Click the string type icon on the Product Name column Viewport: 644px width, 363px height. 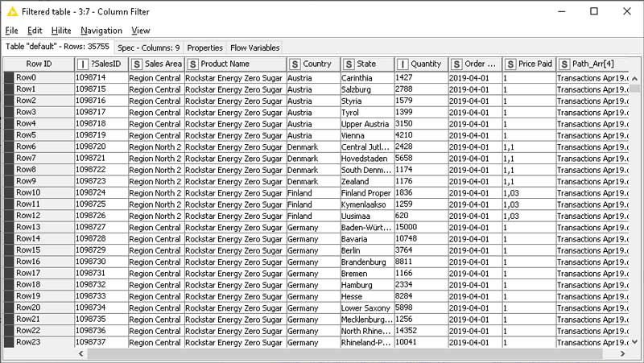(192, 64)
